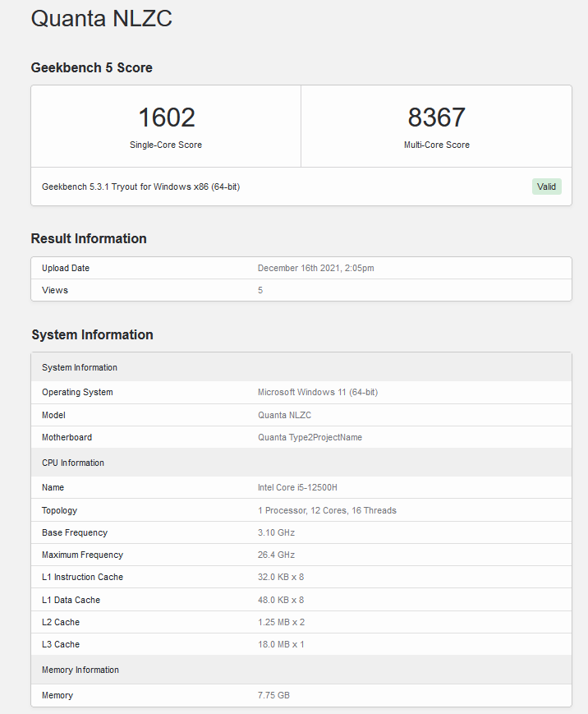The image size is (588, 714).
Task: Select the 7.75 GB memory value
Action: (x=273, y=695)
